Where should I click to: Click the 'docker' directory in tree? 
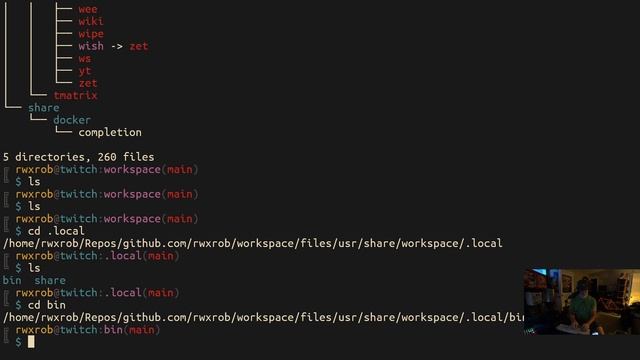point(72,120)
